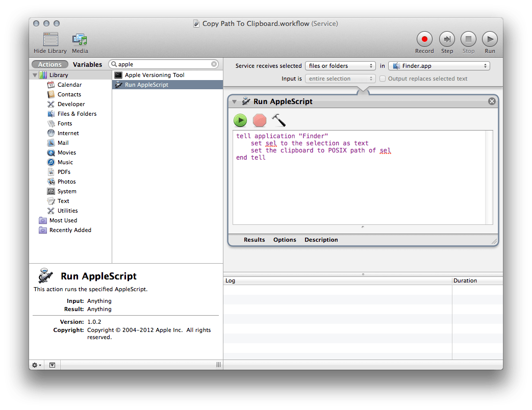532x410 pixels.
Task: Select Apple Versioning Tool in results
Action: point(168,75)
